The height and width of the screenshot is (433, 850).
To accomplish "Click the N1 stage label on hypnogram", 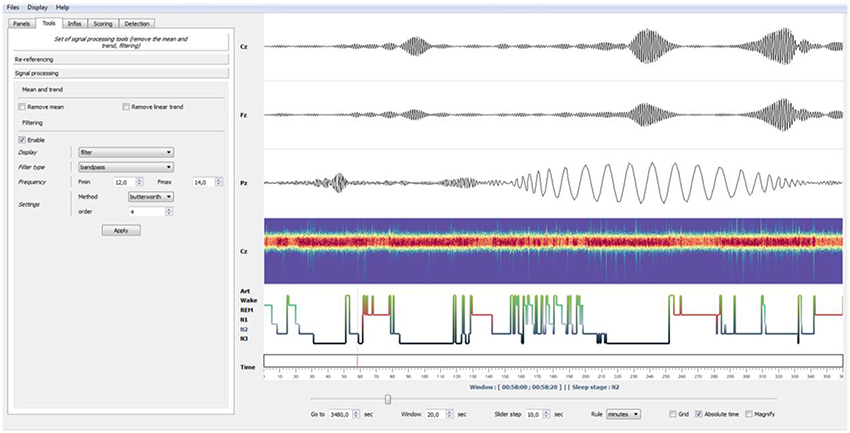I will pyautogui.click(x=245, y=319).
